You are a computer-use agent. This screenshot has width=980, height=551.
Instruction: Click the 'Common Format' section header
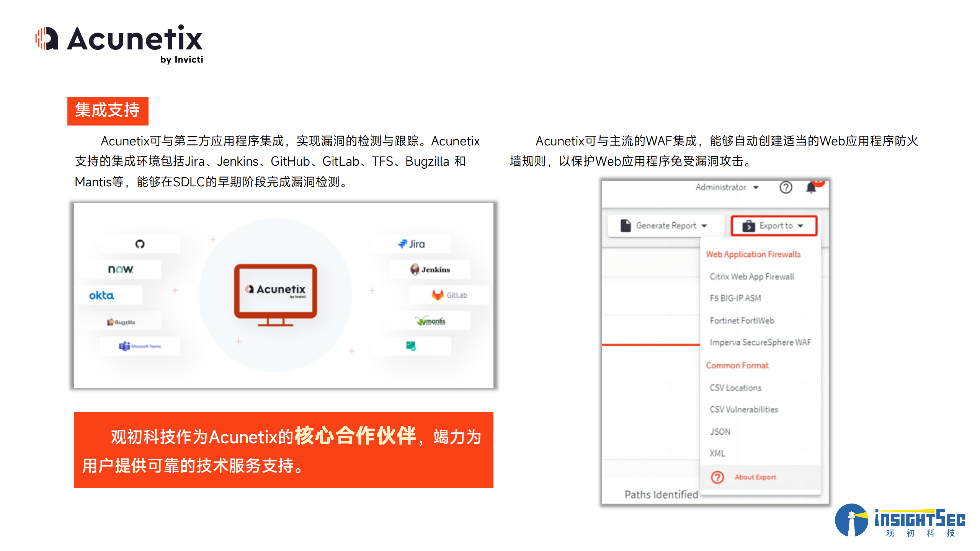pyautogui.click(x=737, y=365)
